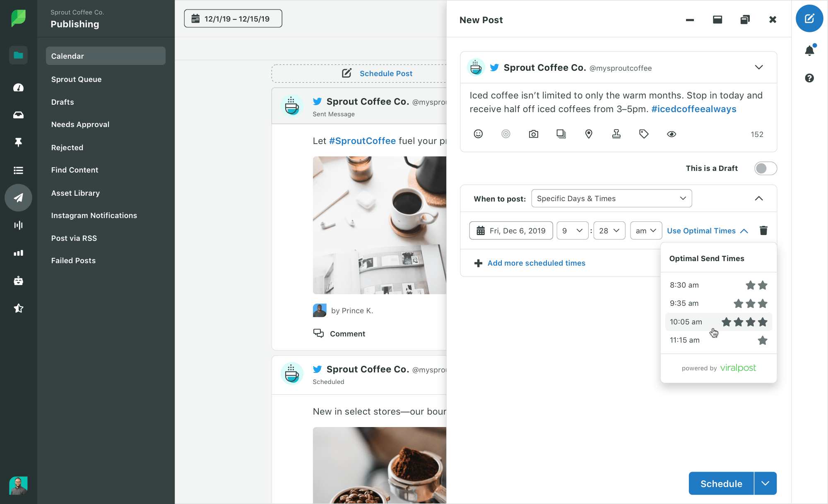Screen dimensions: 828x504
Task: Open the folder icon in left rail
Action: [18, 55]
